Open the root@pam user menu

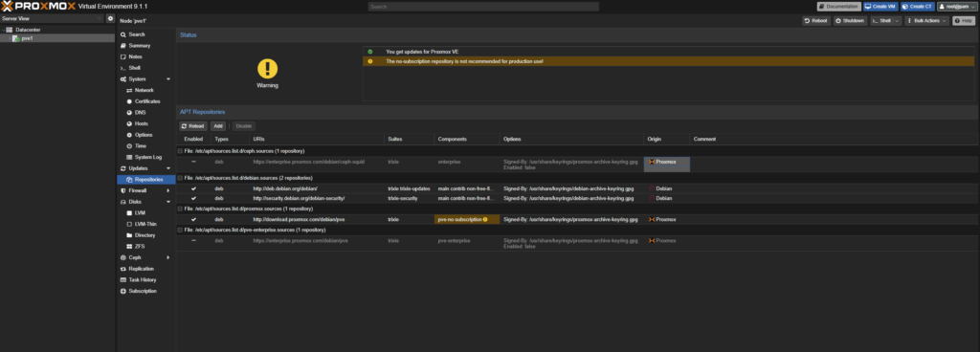[957, 7]
